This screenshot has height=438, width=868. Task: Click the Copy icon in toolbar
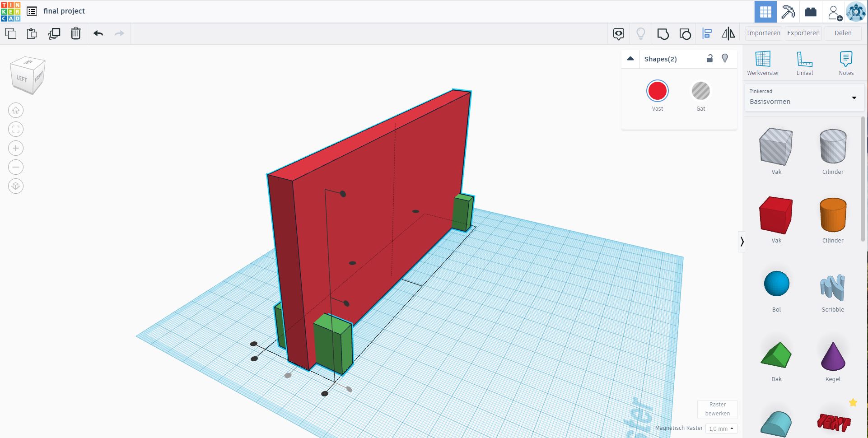(11, 33)
